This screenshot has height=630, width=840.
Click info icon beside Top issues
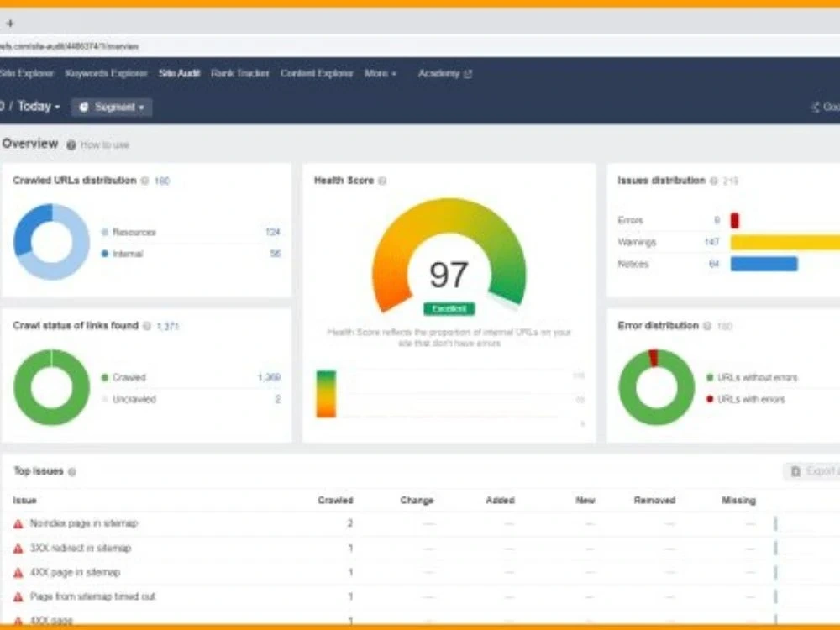[72, 471]
